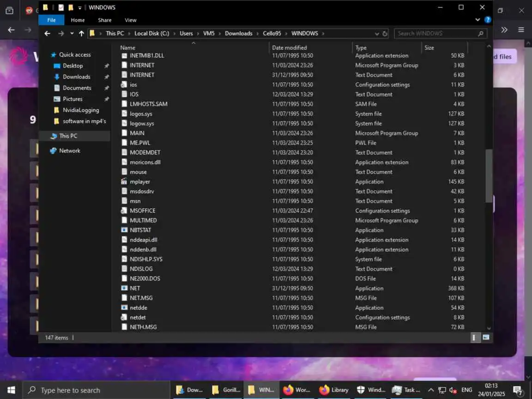
Task: Select moricons.dll file icon
Action: pyautogui.click(x=124, y=162)
